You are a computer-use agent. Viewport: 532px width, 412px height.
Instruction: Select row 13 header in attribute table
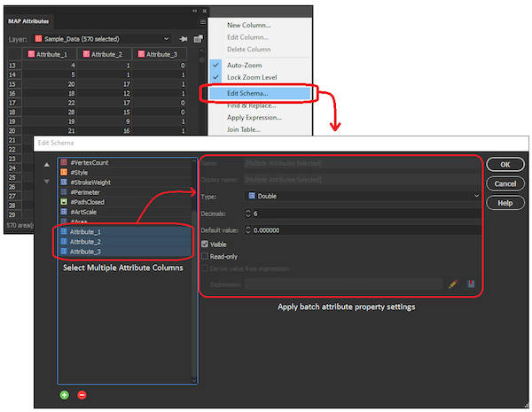(x=14, y=65)
